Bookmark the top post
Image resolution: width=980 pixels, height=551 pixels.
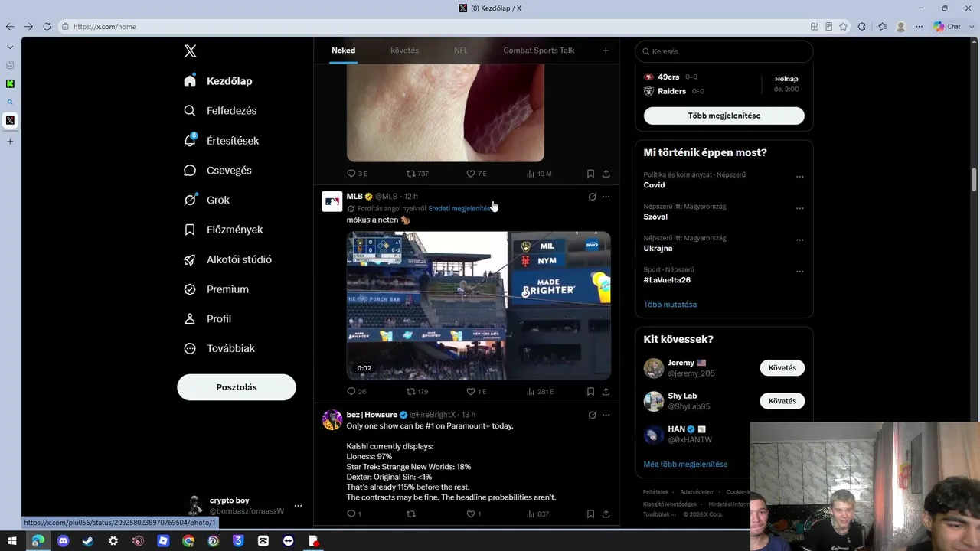click(x=590, y=174)
